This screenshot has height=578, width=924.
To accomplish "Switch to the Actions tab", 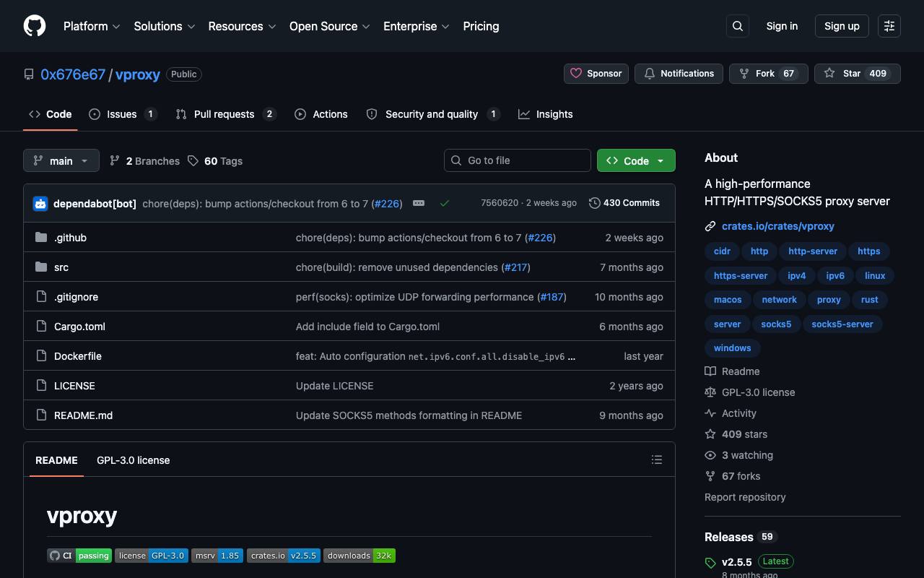I will [321, 114].
